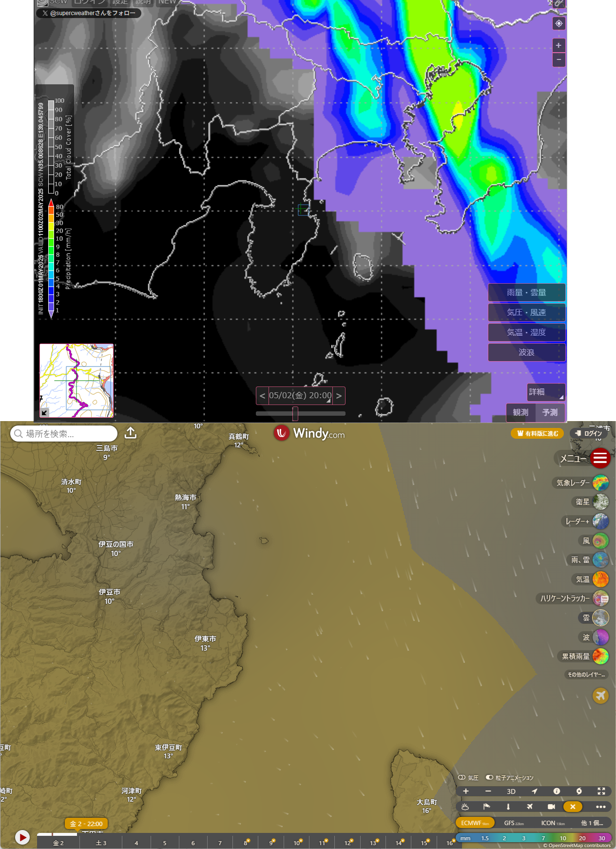The width and height of the screenshot is (616, 849).
Task: Go to next forecast time arrow
Action: [339, 396]
